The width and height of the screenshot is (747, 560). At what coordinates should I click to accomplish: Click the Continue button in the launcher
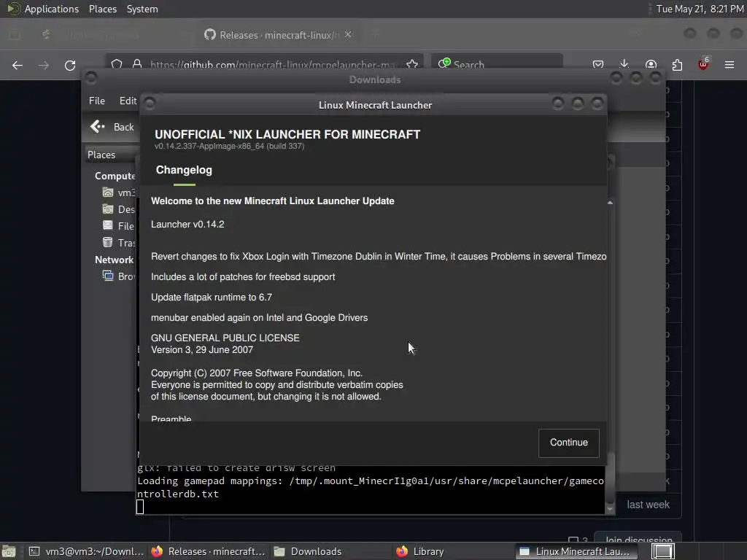pos(568,443)
